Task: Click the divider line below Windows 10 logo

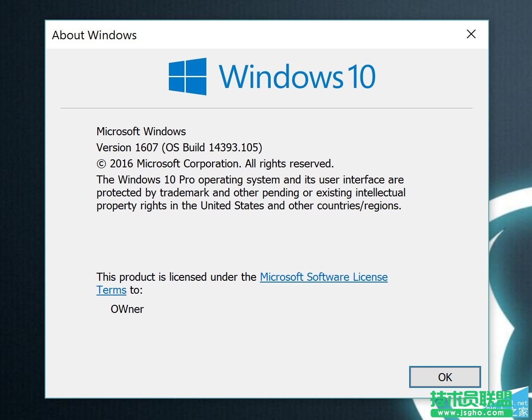Action: 267,107
